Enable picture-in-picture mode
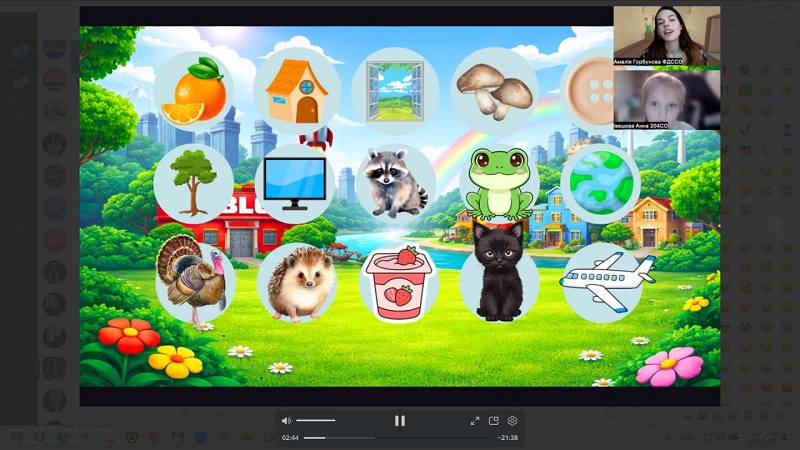Viewport: 800px width, 450px height. tap(494, 421)
